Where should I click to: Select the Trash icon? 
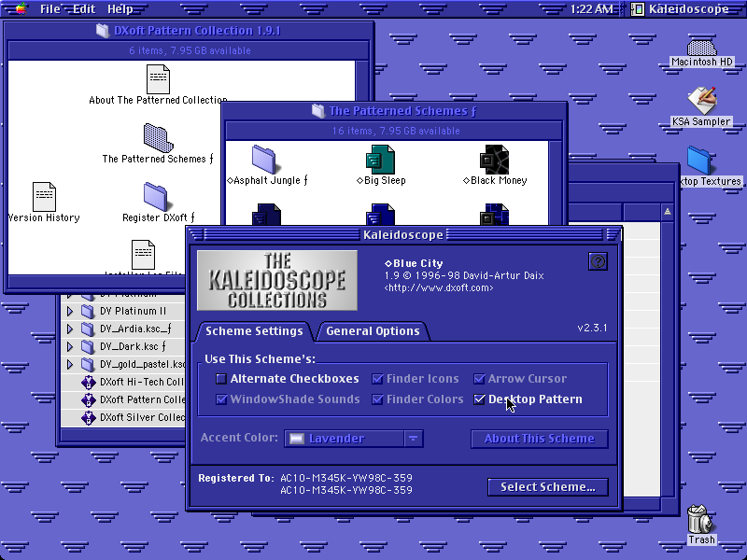(700, 519)
